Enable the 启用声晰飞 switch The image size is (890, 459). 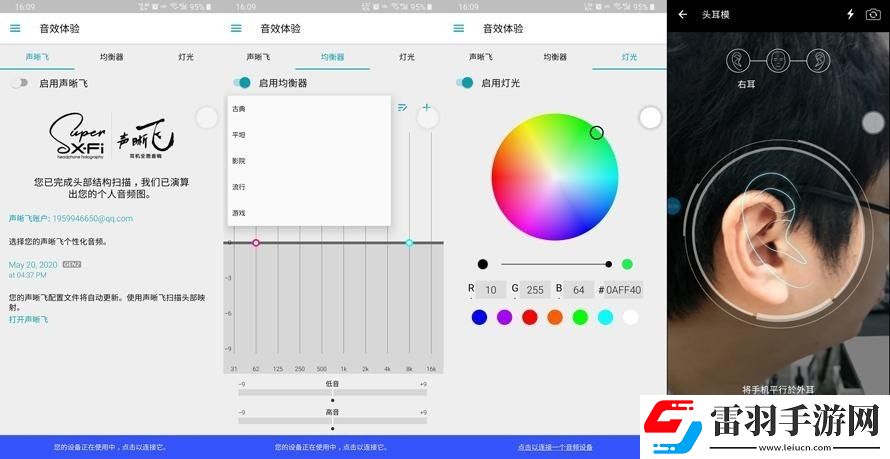(x=19, y=83)
